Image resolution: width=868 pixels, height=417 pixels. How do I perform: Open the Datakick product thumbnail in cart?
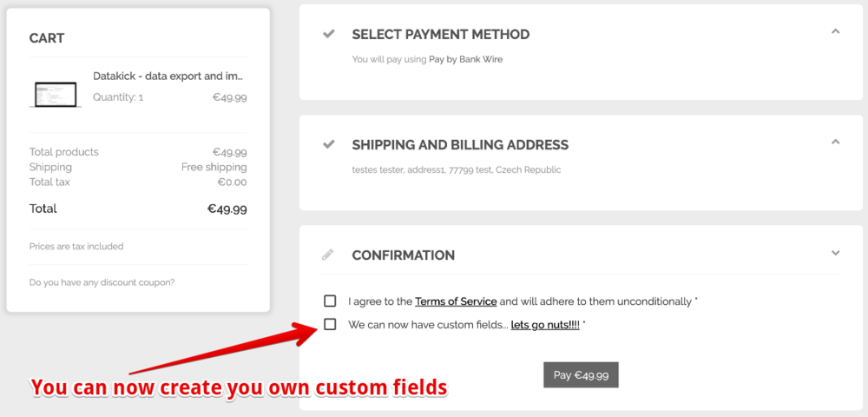click(x=55, y=93)
